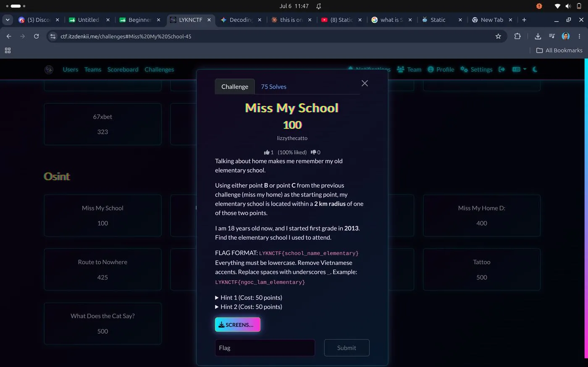
Task: Expand Hint 1 costing 50 points
Action: (249, 297)
